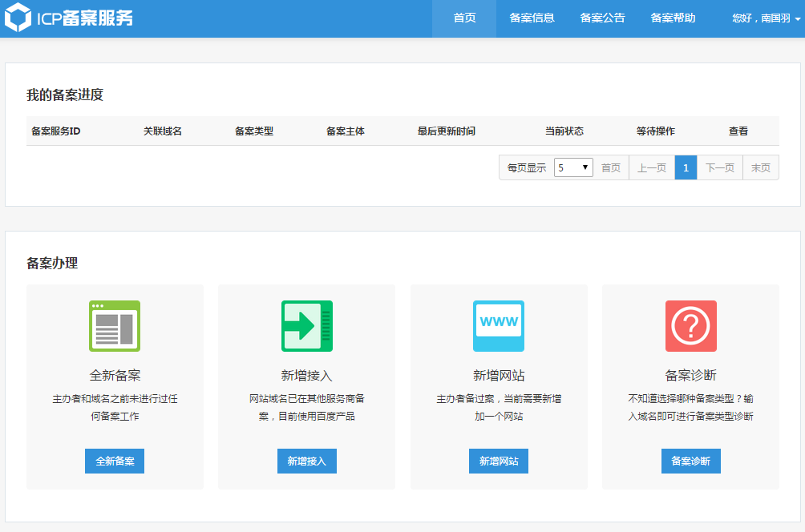Click the green arrow 新增接入 icon
Viewport: 805px width, 532px height.
(x=307, y=326)
